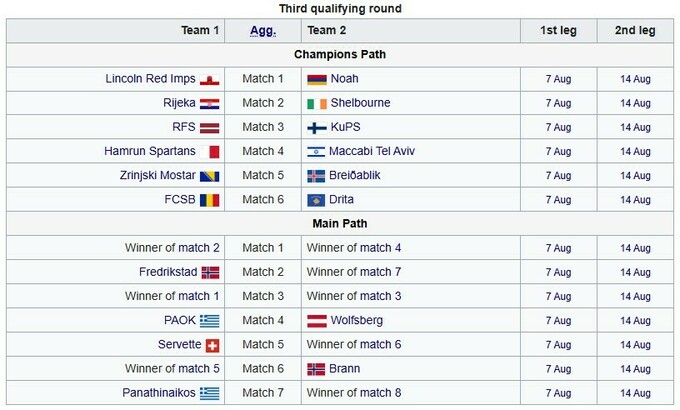Viewport: 680px width, 410px height.
Task: Click the RFS team link
Action: click(183, 127)
